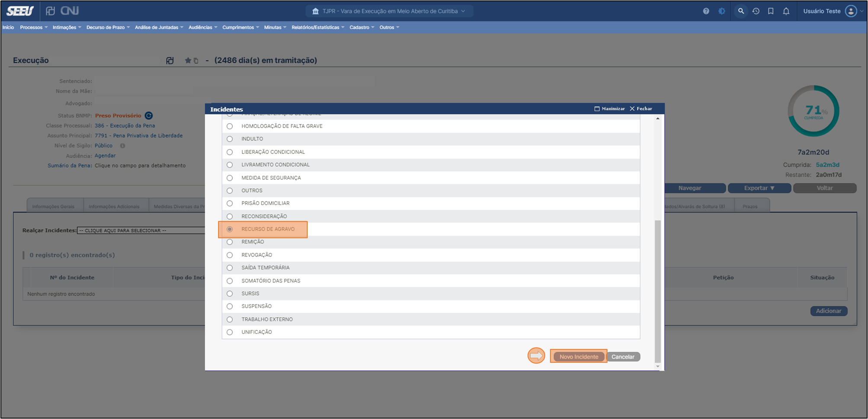868x419 pixels.
Task: Open the Cumprimentos menu dropdown
Action: coord(241,27)
